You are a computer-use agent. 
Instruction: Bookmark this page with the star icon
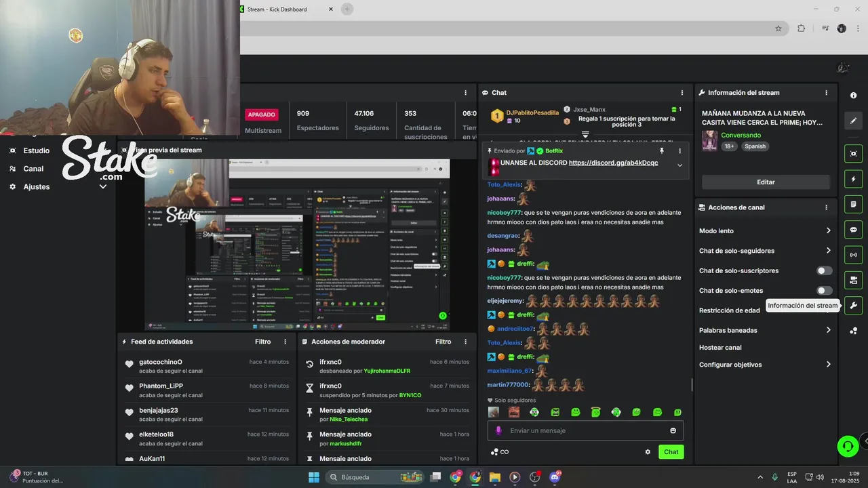pos(778,28)
